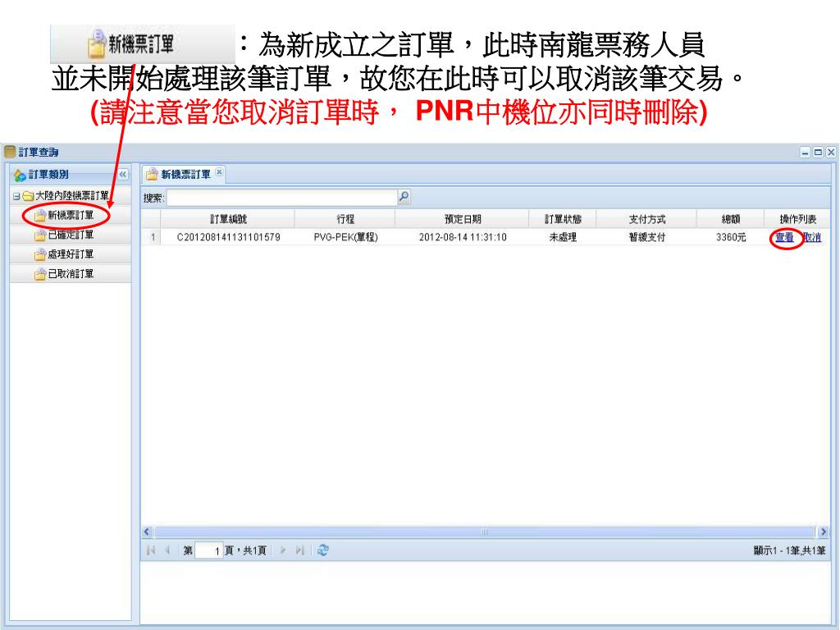This screenshot has width=840, height=630.
Task: Sort by 總額 column header
Action: 731,219
